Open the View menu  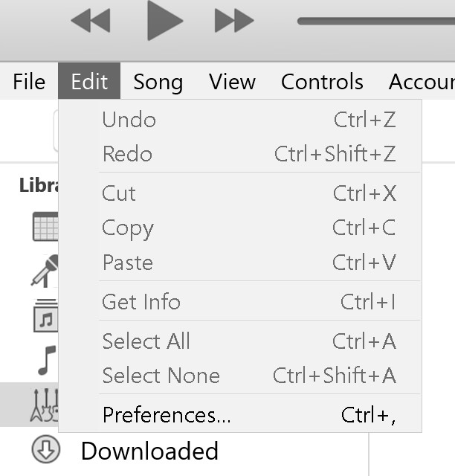(232, 81)
